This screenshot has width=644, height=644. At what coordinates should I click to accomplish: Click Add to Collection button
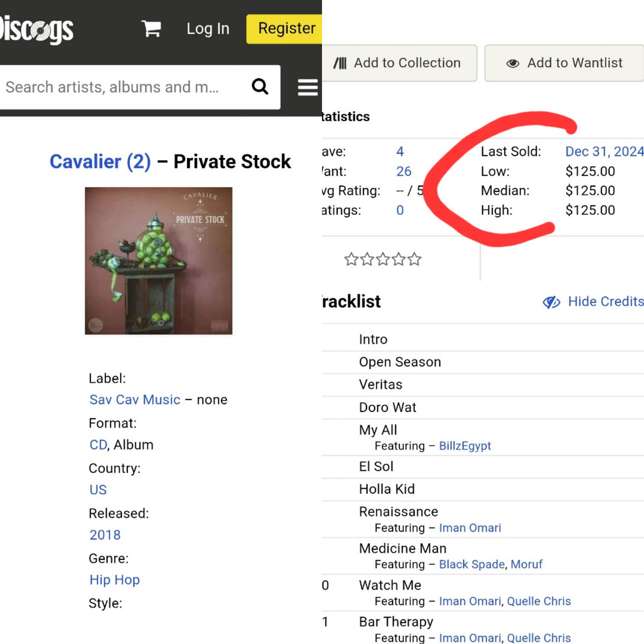point(400,63)
